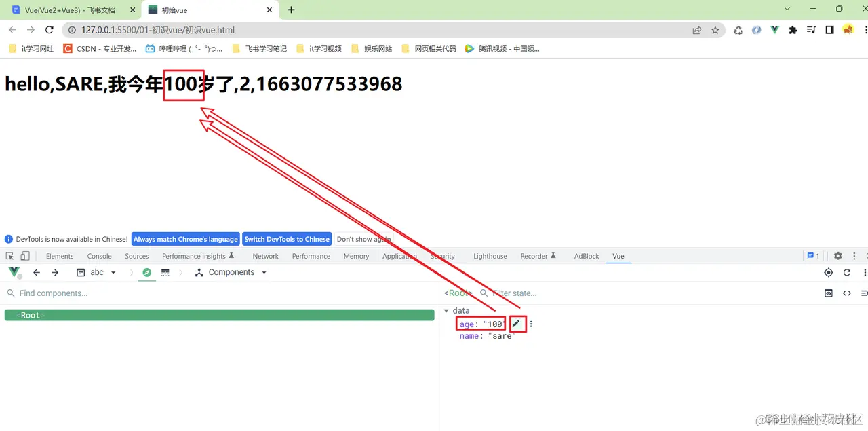Collapse the data section triangle
Image resolution: width=868 pixels, height=431 pixels.
[446, 311]
